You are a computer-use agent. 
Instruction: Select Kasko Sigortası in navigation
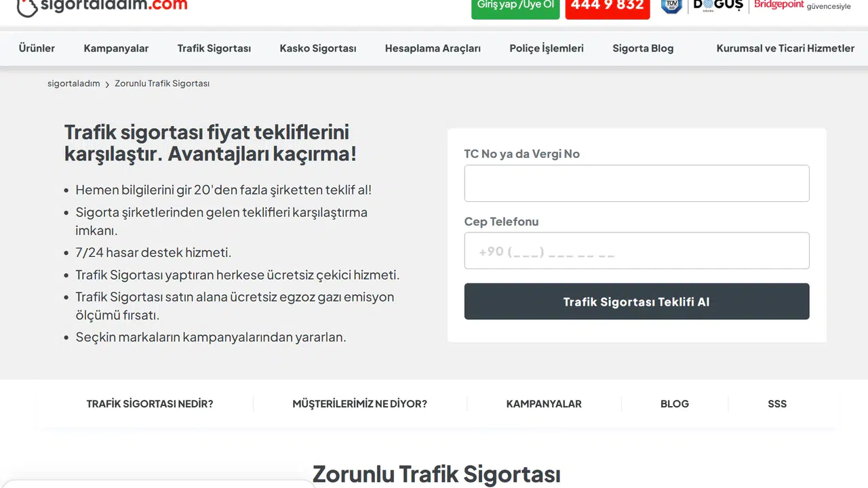[x=317, y=48]
